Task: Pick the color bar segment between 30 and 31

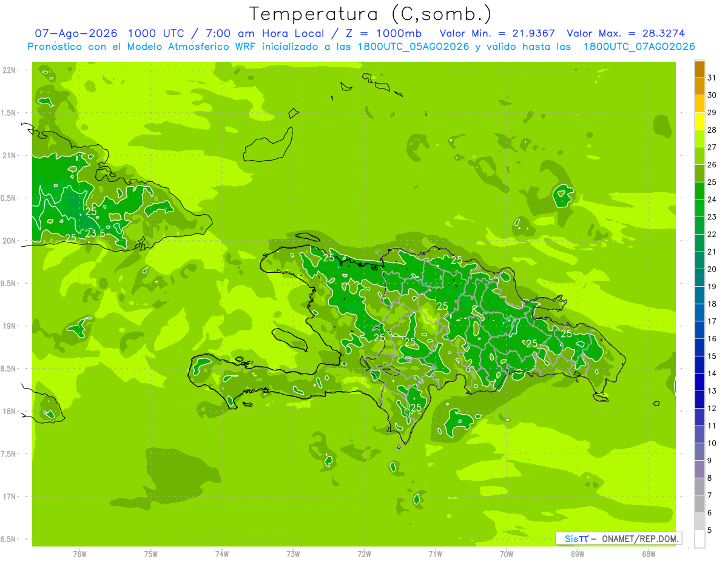Action: pos(699,85)
